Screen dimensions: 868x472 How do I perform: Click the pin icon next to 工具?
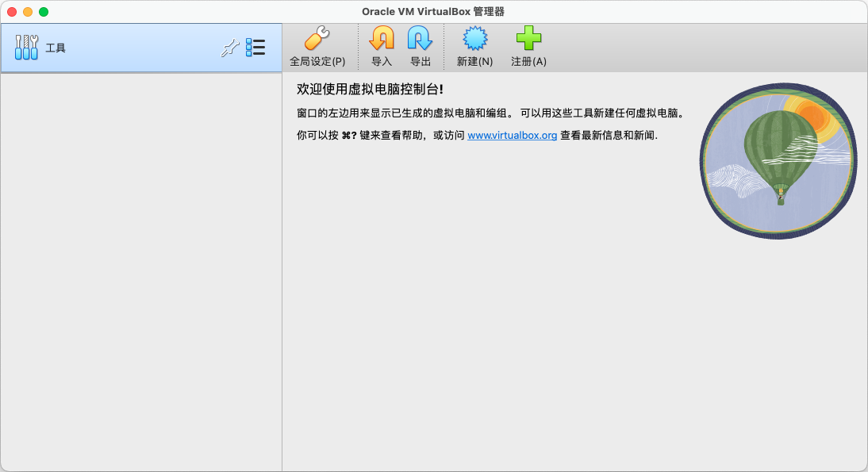pos(230,48)
